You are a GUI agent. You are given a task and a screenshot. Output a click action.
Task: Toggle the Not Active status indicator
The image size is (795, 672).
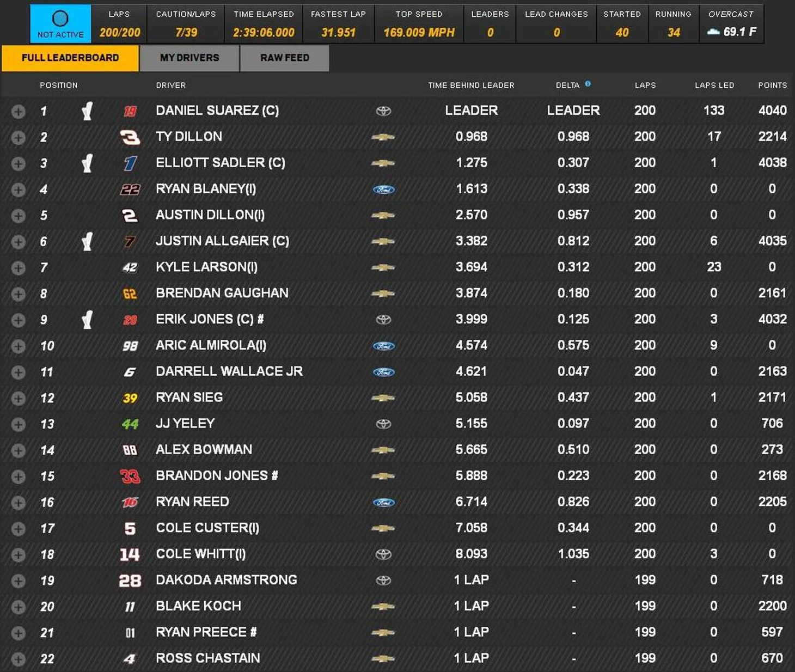(x=60, y=23)
